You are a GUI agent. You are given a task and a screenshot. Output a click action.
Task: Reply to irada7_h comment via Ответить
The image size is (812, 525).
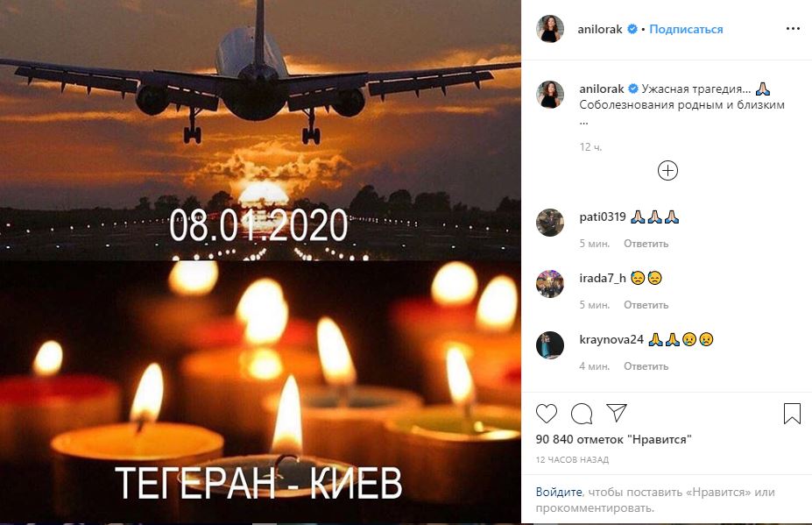[646, 304]
